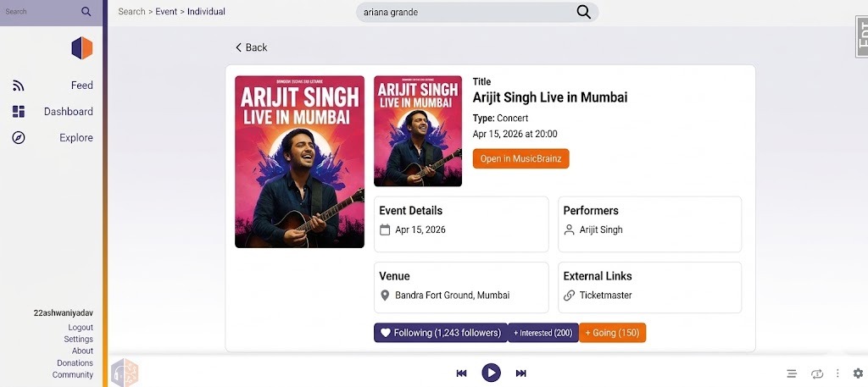Open the player queue list icon
This screenshot has width=868, height=387.
(x=792, y=373)
